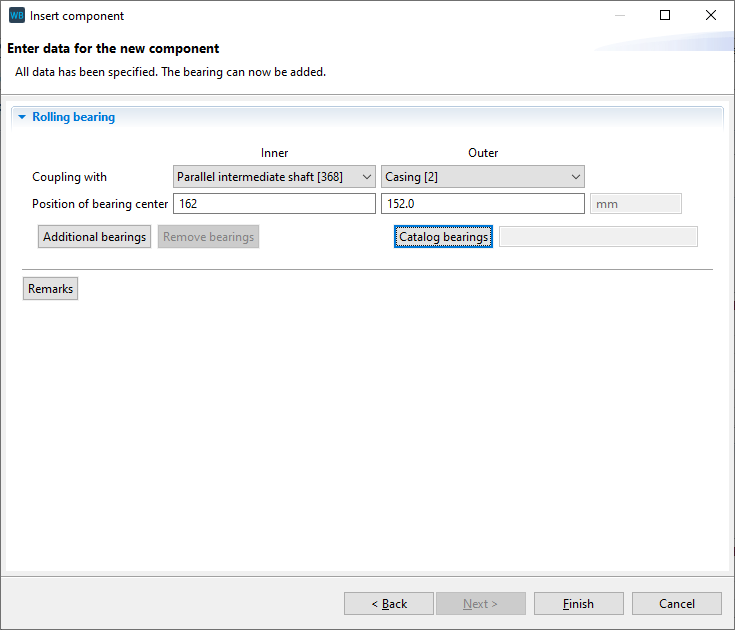Click the greyed Remove bearings button
The width and height of the screenshot is (735, 630).
coord(208,237)
